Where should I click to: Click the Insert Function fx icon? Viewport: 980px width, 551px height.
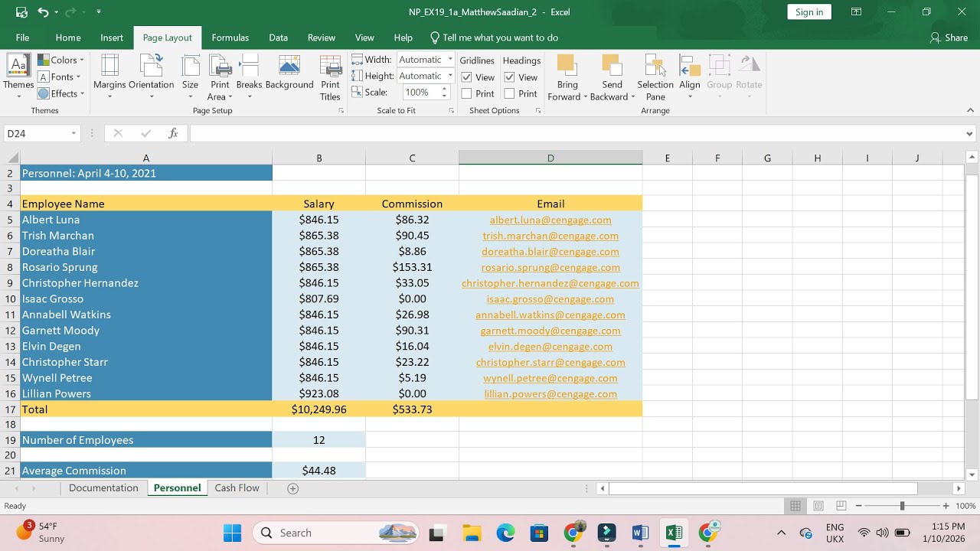174,133
